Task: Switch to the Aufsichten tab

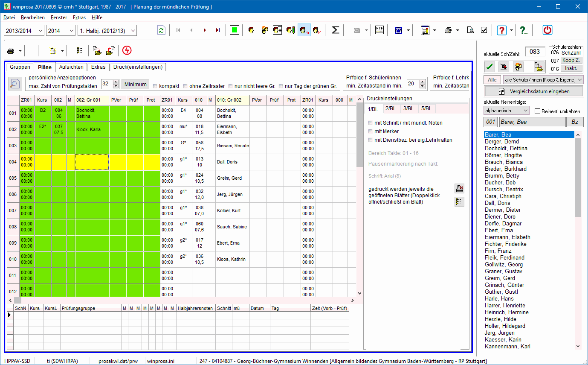Action: pyautogui.click(x=71, y=67)
